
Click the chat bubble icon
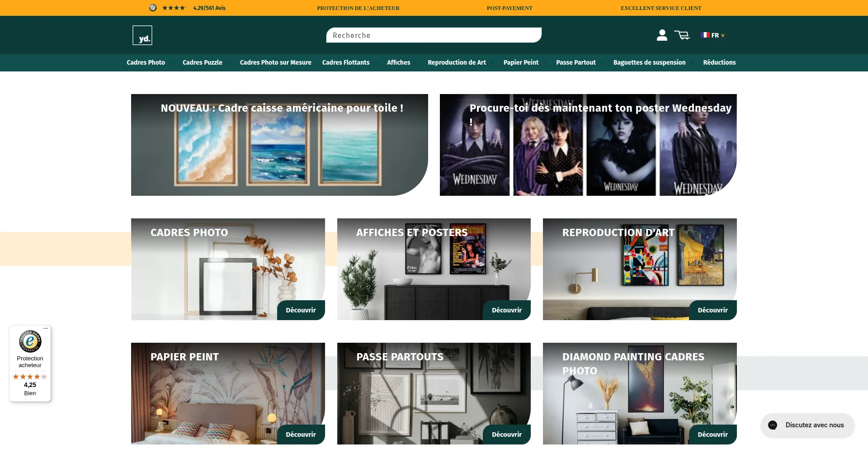pyautogui.click(x=773, y=425)
